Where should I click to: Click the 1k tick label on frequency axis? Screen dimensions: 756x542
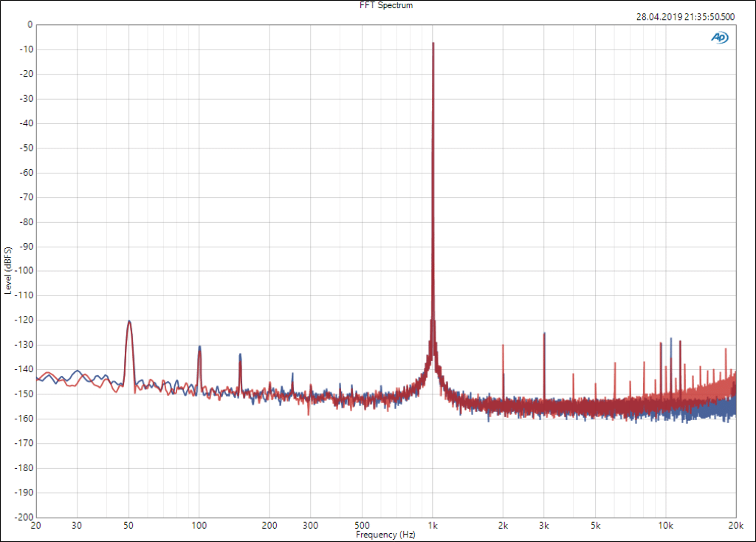(433, 525)
